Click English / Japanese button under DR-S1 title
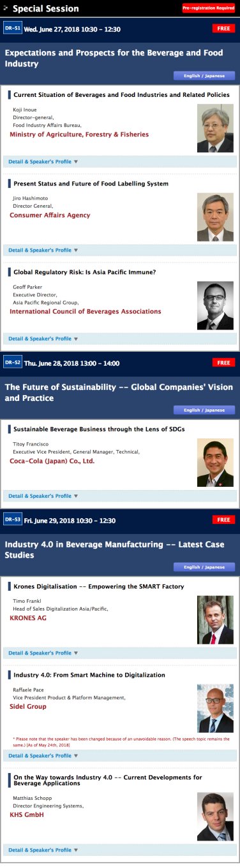Image resolution: width=240 pixels, height=868 pixels. pyautogui.click(x=204, y=76)
